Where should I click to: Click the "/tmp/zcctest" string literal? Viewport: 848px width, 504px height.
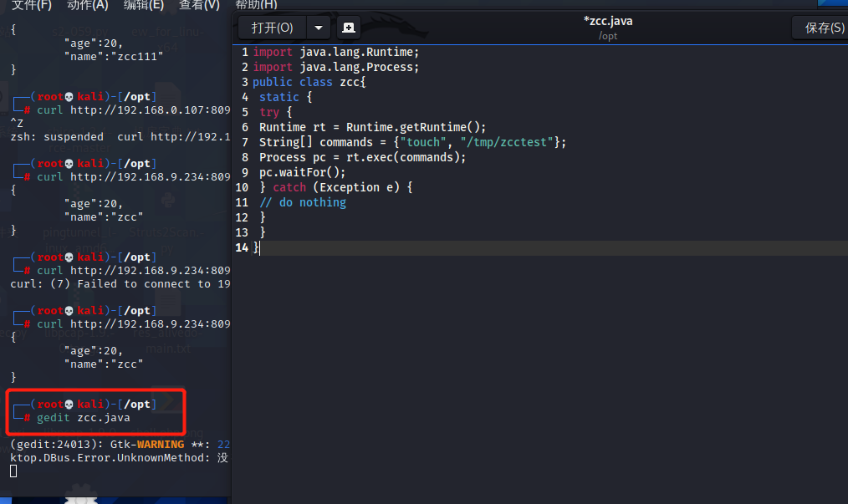507,142
